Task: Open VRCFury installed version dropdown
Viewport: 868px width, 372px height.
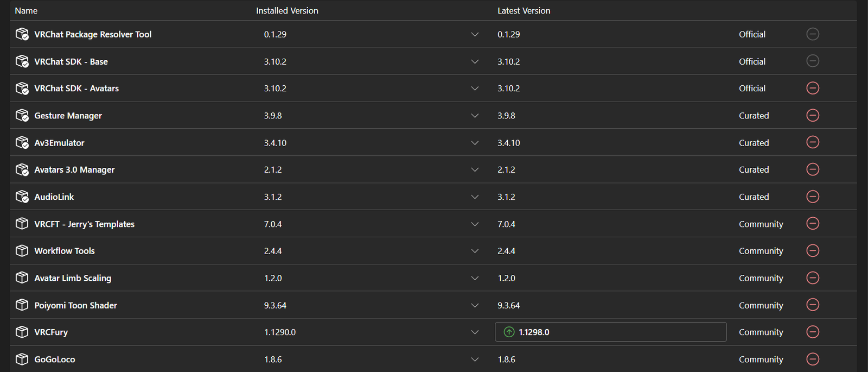Action: (475, 332)
